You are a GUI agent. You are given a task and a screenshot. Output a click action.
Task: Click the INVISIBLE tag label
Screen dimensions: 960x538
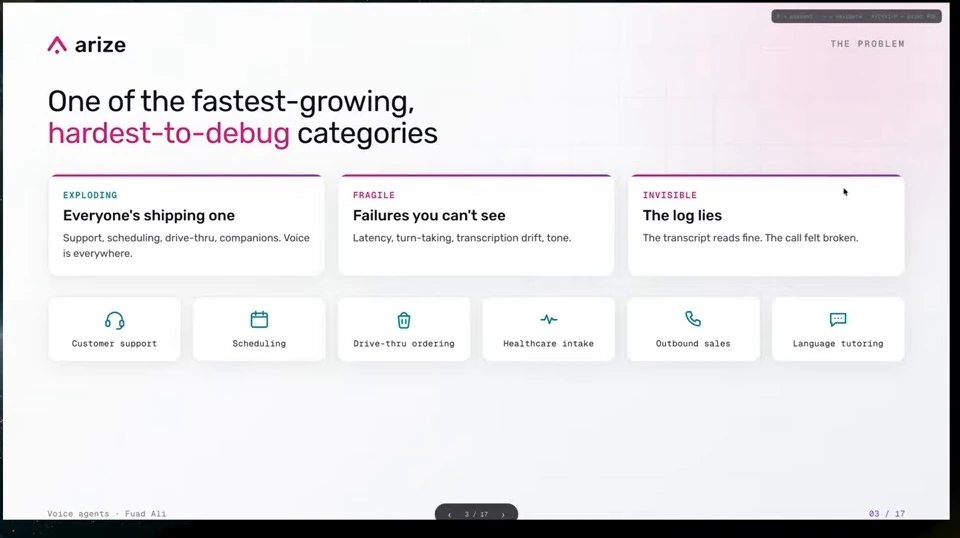[x=670, y=195]
